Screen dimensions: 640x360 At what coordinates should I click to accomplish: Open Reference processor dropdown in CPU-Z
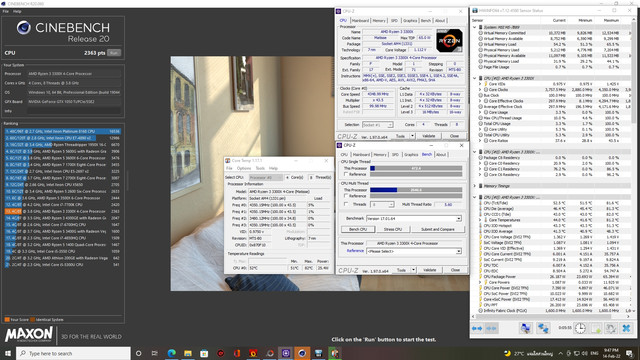click(x=458, y=251)
